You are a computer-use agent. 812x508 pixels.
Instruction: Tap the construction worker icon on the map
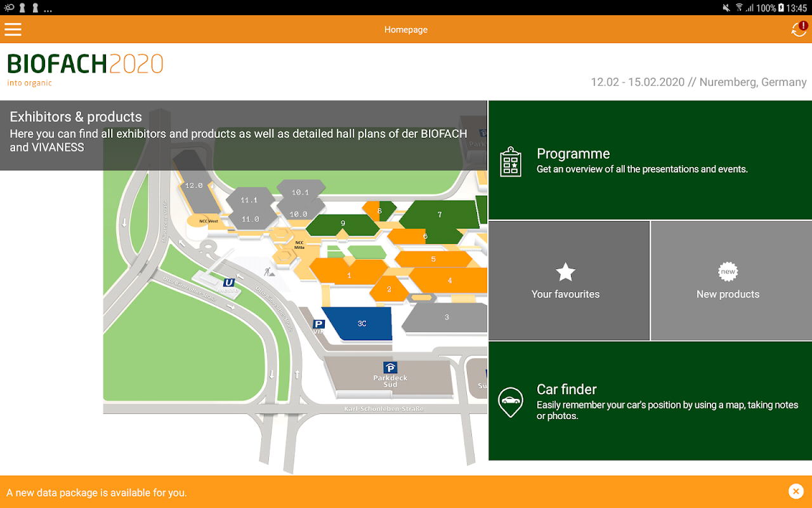click(x=270, y=272)
